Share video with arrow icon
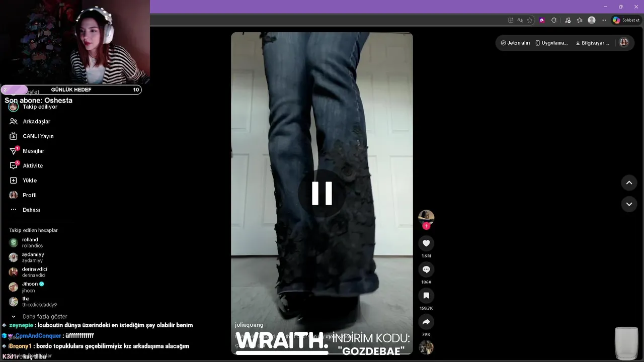The height and width of the screenshot is (362, 644). click(426, 322)
